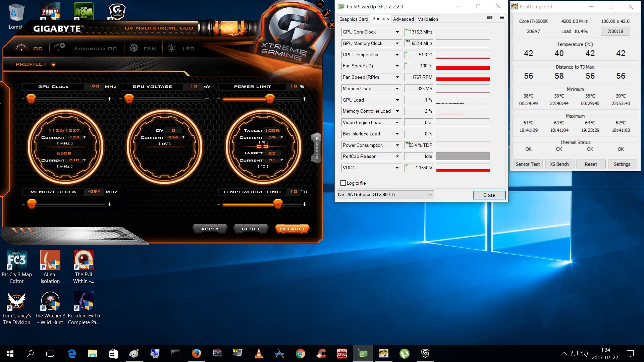Open GPU-Z hamburger menu

pos(502,18)
